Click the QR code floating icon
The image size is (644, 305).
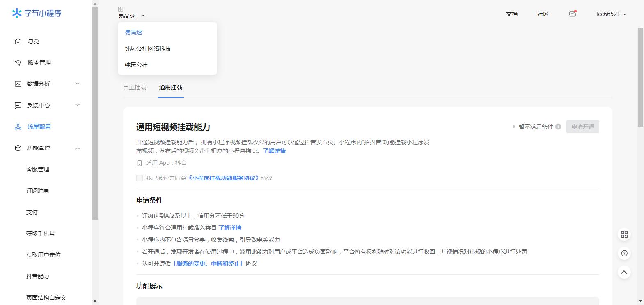[624, 234]
